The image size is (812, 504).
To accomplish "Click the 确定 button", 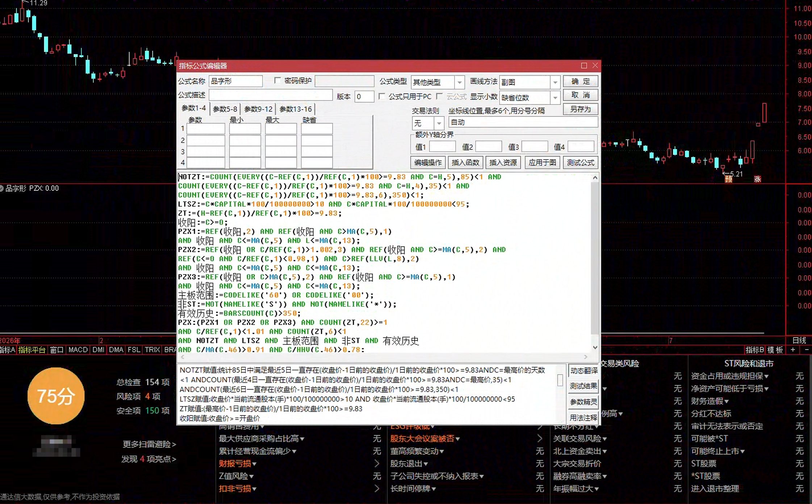I will [x=581, y=81].
